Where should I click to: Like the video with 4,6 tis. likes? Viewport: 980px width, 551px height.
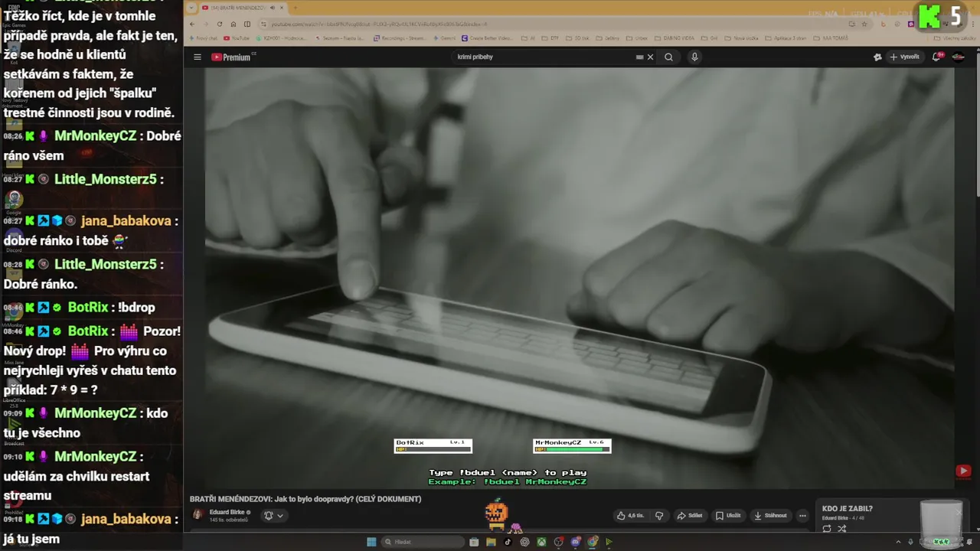click(630, 516)
